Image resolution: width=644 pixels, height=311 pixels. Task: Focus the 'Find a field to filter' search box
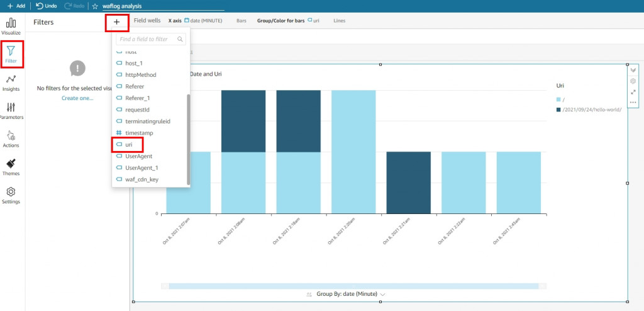[x=151, y=39]
